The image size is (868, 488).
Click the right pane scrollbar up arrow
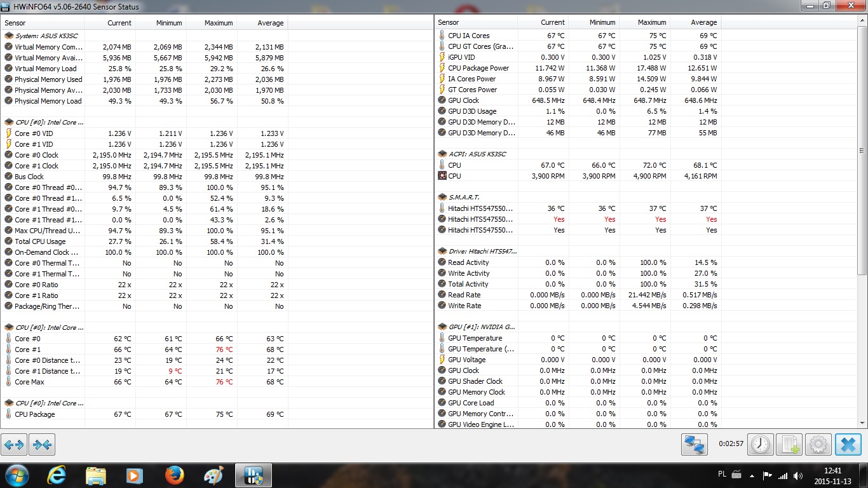point(862,22)
